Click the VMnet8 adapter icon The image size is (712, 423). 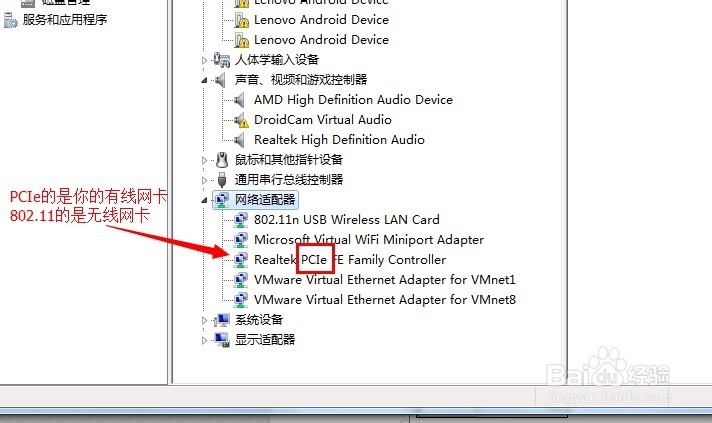[x=241, y=300]
